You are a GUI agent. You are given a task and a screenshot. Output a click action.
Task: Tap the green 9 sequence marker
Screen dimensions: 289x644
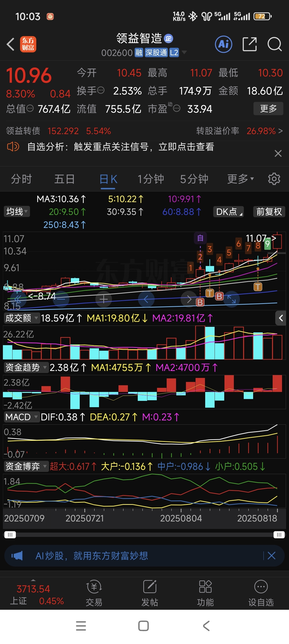(268, 244)
